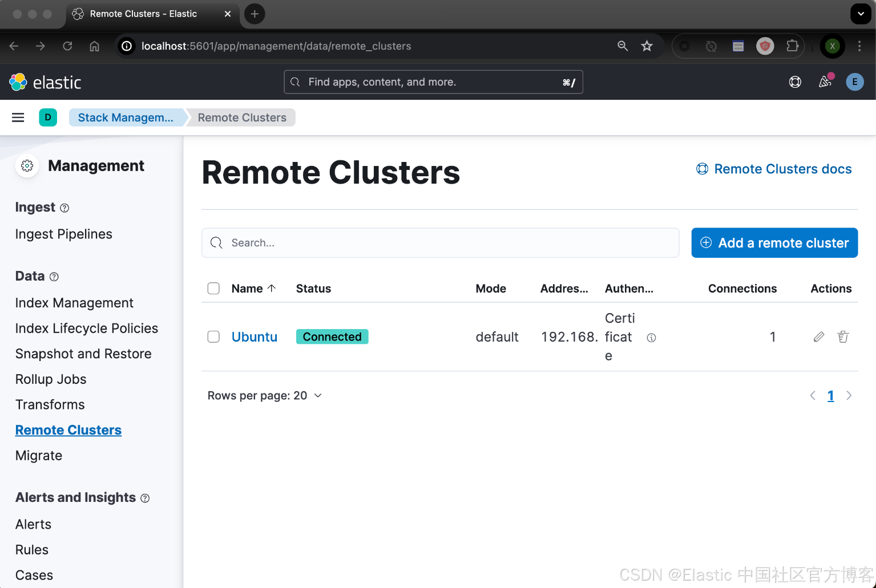This screenshot has width=876, height=588.
Task: Tick the Ubuntu row checkbox
Action: pos(213,337)
